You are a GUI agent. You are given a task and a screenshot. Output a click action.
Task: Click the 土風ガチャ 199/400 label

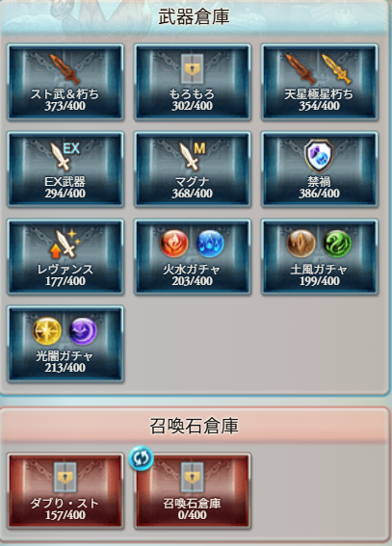[319, 274]
